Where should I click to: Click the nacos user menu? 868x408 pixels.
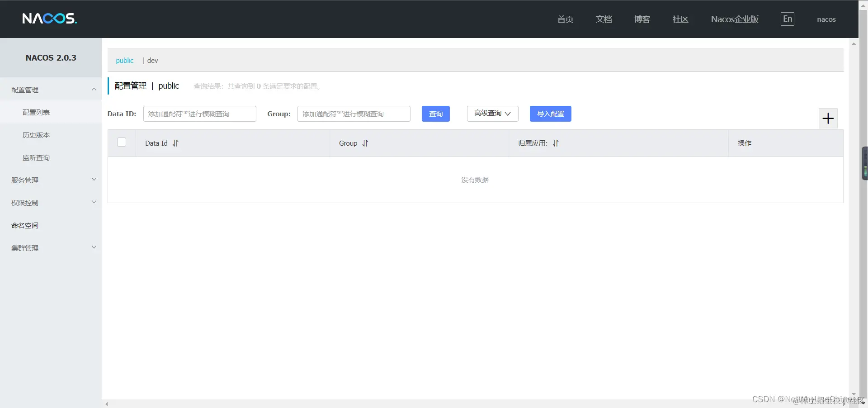click(x=826, y=19)
